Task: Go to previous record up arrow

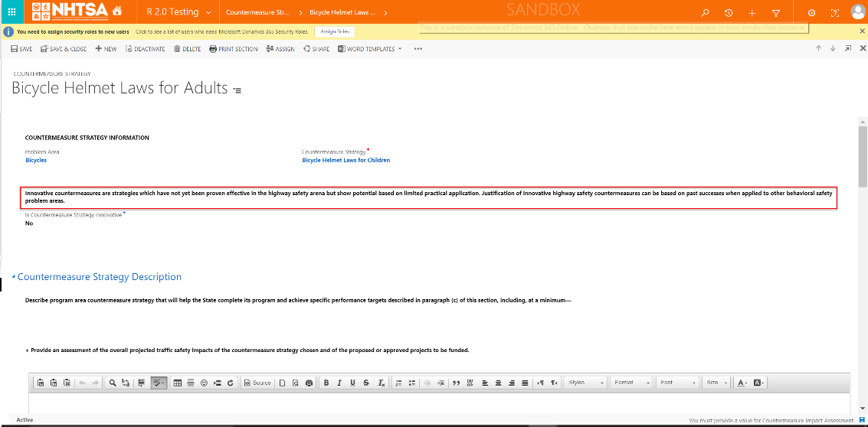Action: pos(818,49)
